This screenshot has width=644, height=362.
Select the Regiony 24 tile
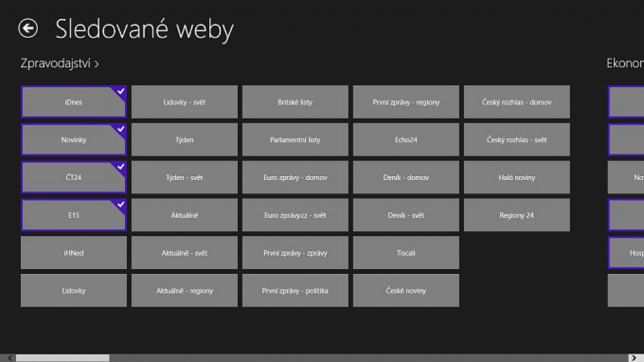point(517,215)
